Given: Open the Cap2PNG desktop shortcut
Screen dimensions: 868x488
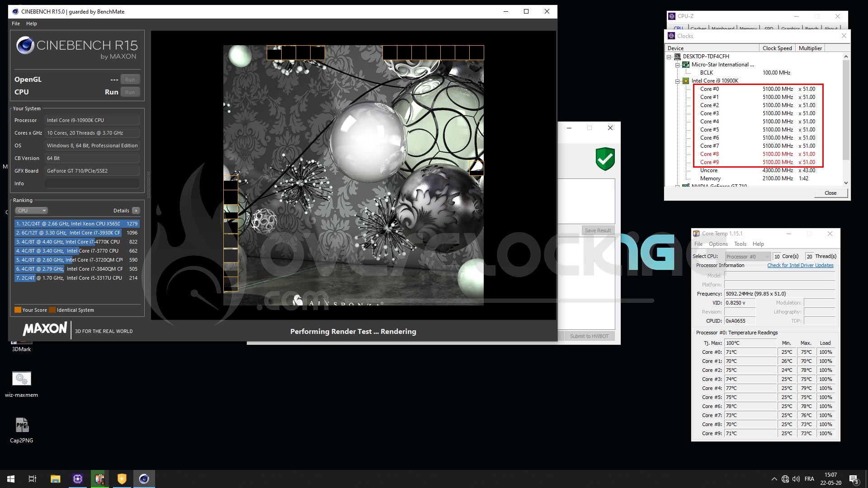Looking at the screenshot, I should pos(22,430).
